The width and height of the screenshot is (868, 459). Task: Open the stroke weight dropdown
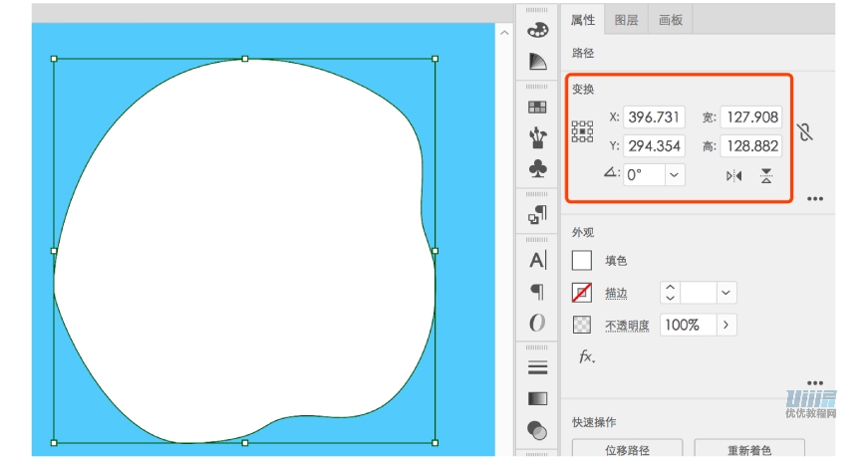(726, 293)
